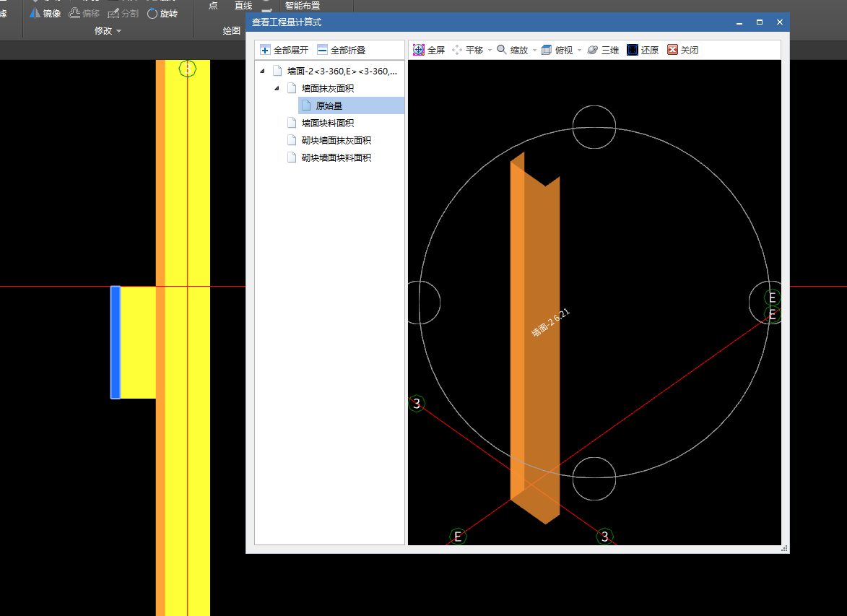This screenshot has height=616, width=847.
Task: Click the dialog resize grip corner
Action: pyautogui.click(x=784, y=548)
